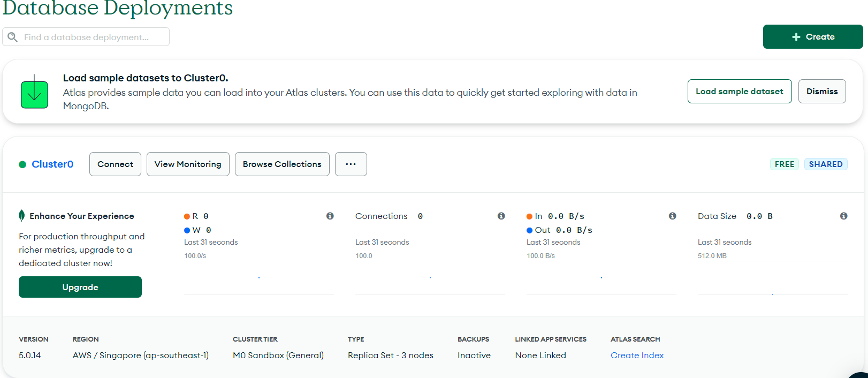
Task: Click the green Cluster0 status dot
Action: [22, 164]
